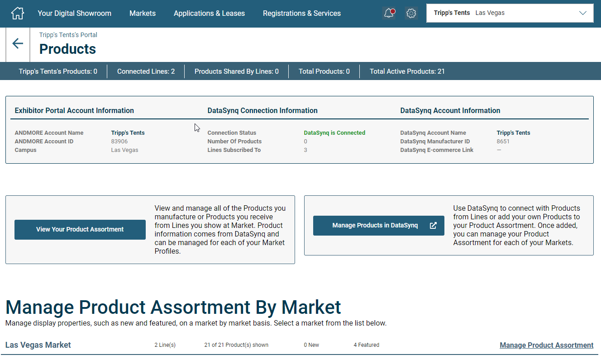Image resolution: width=601 pixels, height=364 pixels.
Task: Select 'Connected Lines: 2' stat
Action: [x=146, y=71]
